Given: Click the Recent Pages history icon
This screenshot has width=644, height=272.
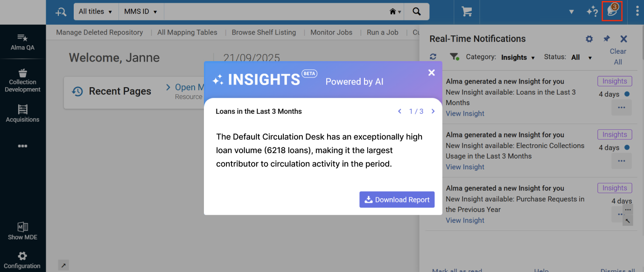Looking at the screenshot, I should tap(77, 91).
